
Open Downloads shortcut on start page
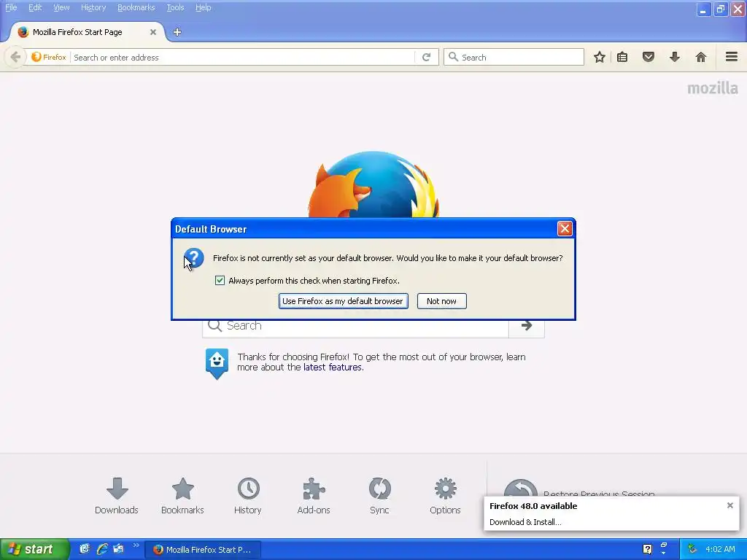[x=117, y=496]
